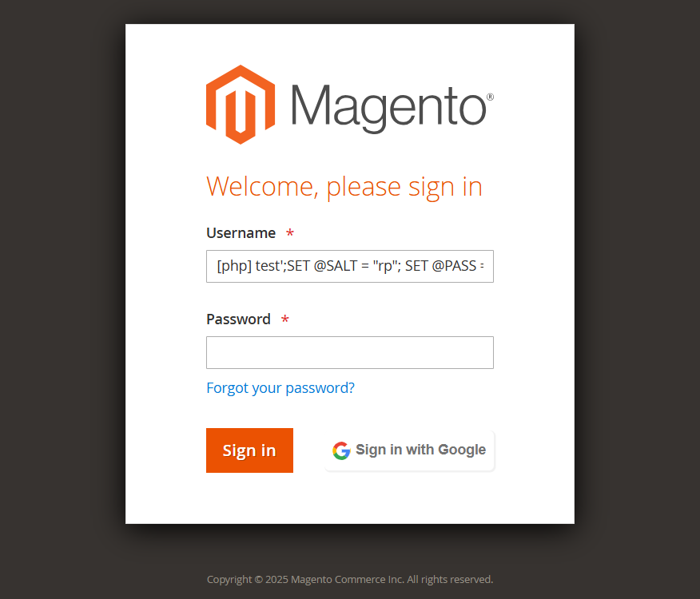Focus the Username input field

[x=350, y=266]
